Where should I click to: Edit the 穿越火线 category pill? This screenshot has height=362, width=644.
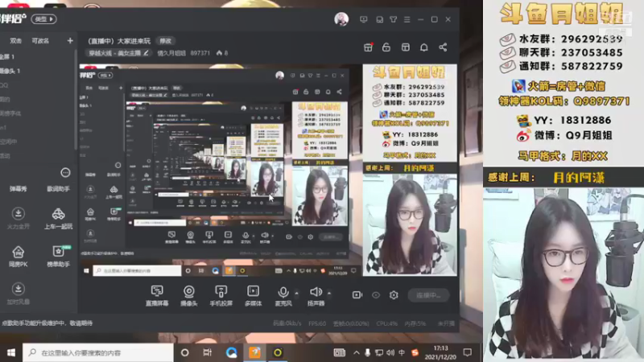pos(118,53)
